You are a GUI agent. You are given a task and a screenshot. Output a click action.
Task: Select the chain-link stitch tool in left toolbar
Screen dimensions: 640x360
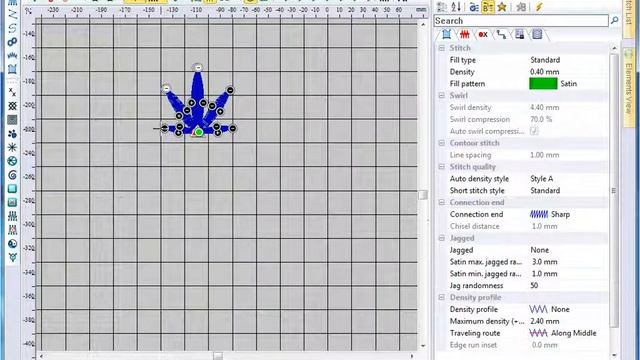(12, 42)
